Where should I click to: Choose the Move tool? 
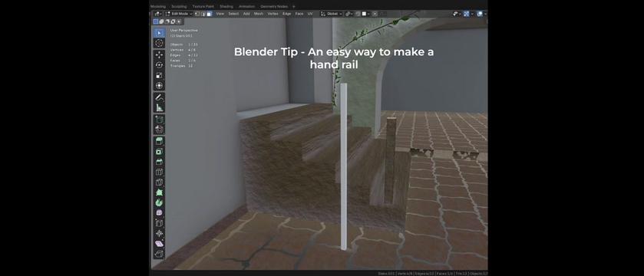click(x=160, y=54)
